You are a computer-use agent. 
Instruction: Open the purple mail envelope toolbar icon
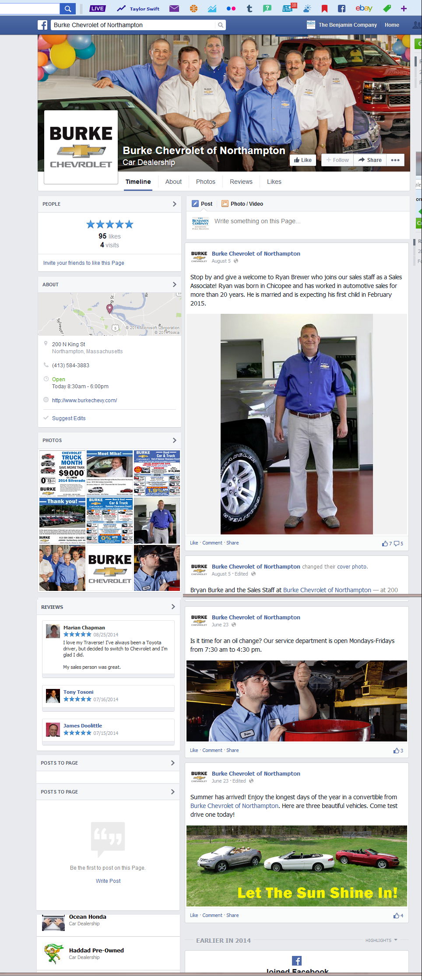[174, 8]
